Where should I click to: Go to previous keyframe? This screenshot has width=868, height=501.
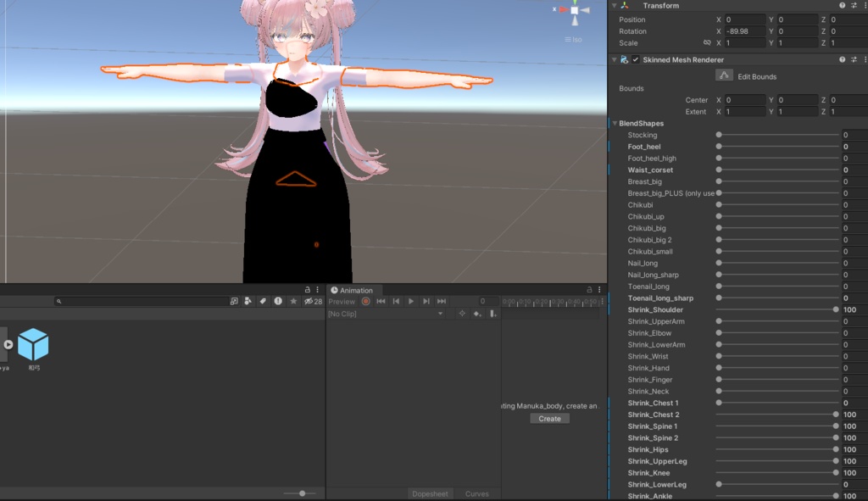click(x=396, y=301)
